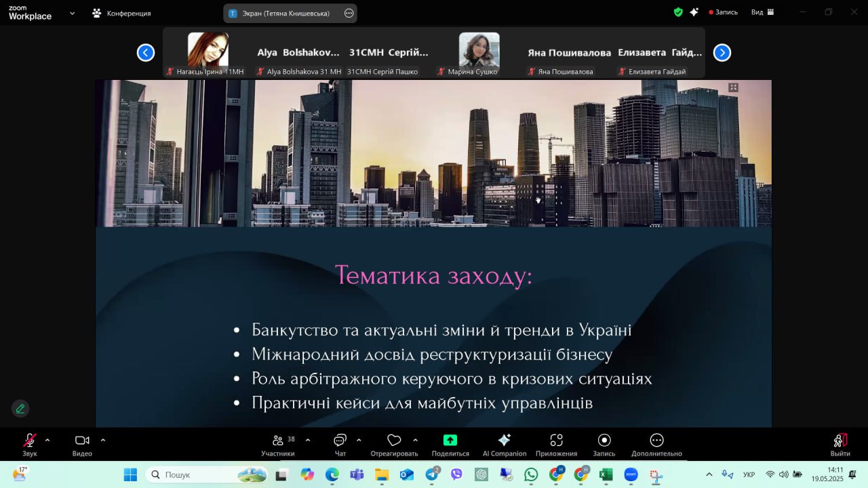The image size is (868, 488).
Task: Open Microsoft Copilot from the taskbar
Action: click(x=307, y=475)
